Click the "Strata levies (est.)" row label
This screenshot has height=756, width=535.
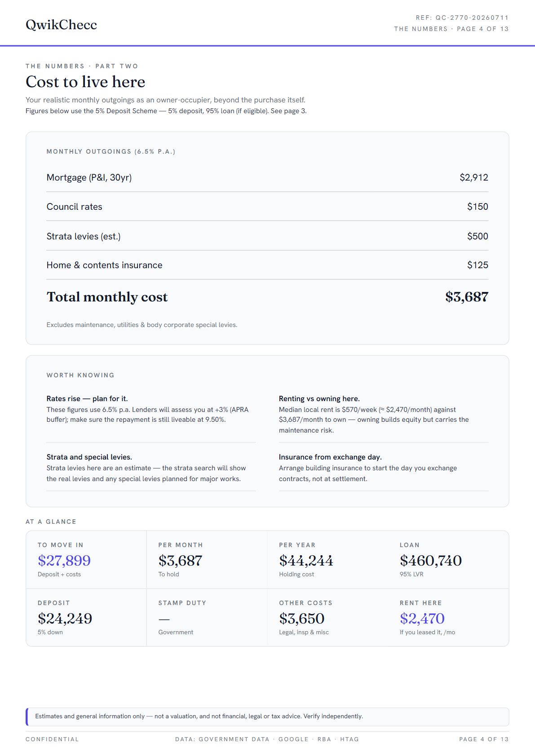click(84, 236)
